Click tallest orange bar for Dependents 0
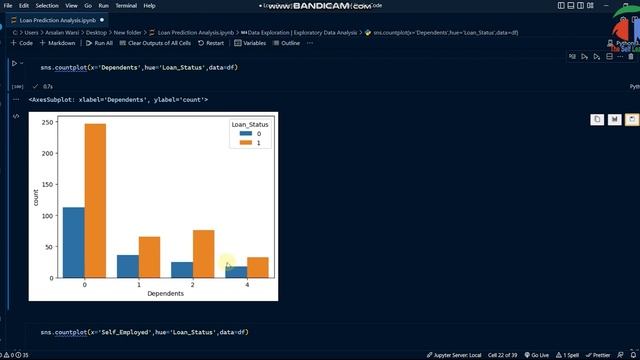The height and width of the screenshot is (360, 640). (95, 201)
